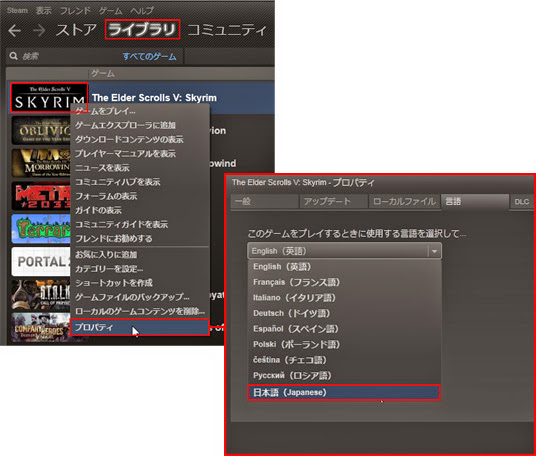This screenshot has height=456, width=540.
Task: Choose プレイヤーマニュアルを表示 menu entry
Action: pos(139,153)
